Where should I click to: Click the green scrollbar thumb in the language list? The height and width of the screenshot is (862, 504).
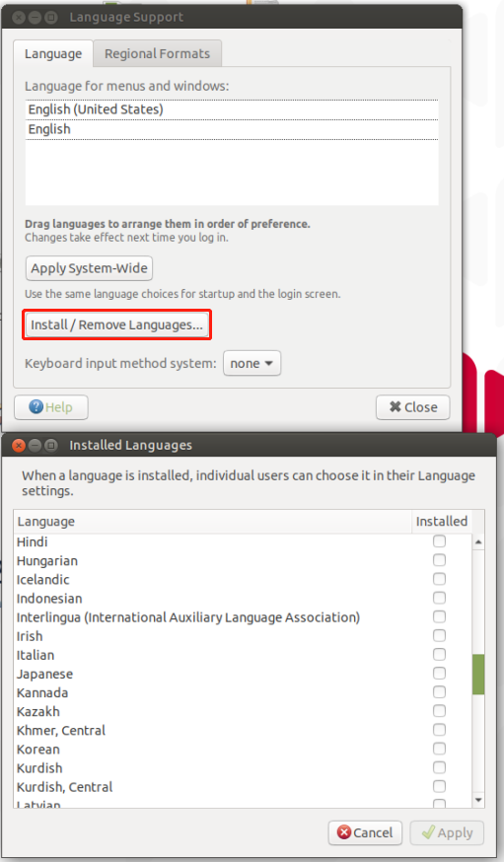[478, 674]
